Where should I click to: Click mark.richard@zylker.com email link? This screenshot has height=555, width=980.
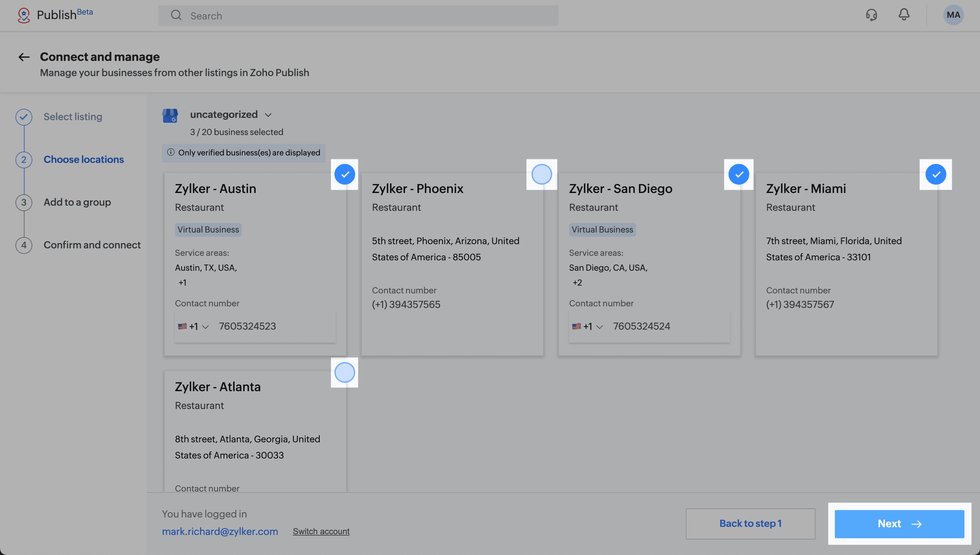pos(220,531)
